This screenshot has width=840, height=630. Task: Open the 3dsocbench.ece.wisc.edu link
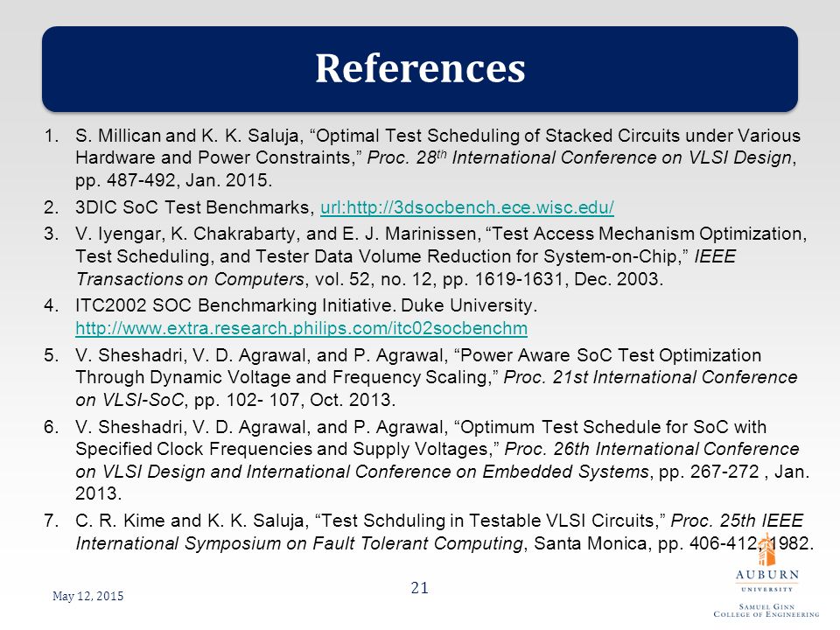466,207
